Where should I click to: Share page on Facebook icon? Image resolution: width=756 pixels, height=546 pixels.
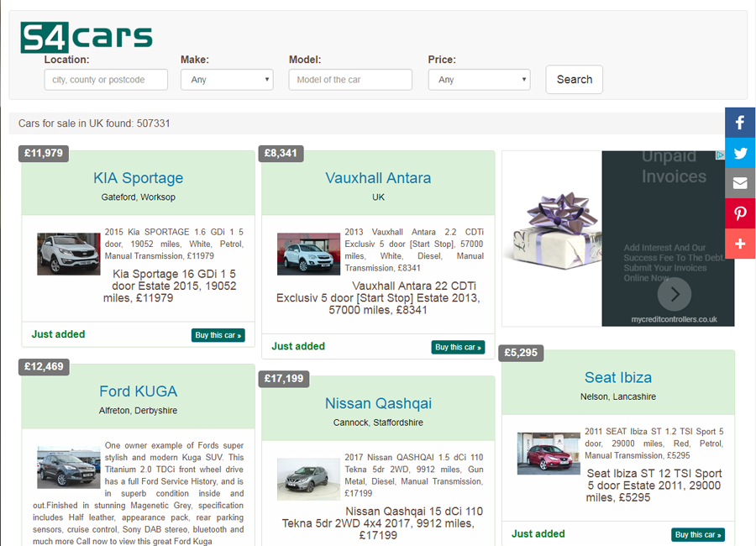point(740,123)
